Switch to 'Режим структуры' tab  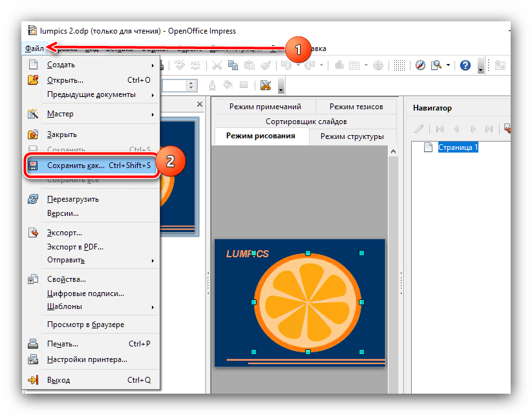tap(352, 136)
